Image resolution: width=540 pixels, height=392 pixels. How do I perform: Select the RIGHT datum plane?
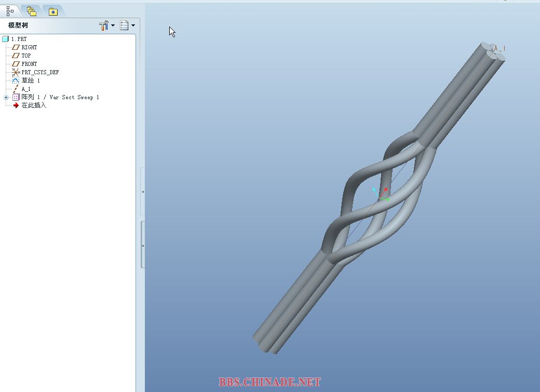(x=29, y=47)
